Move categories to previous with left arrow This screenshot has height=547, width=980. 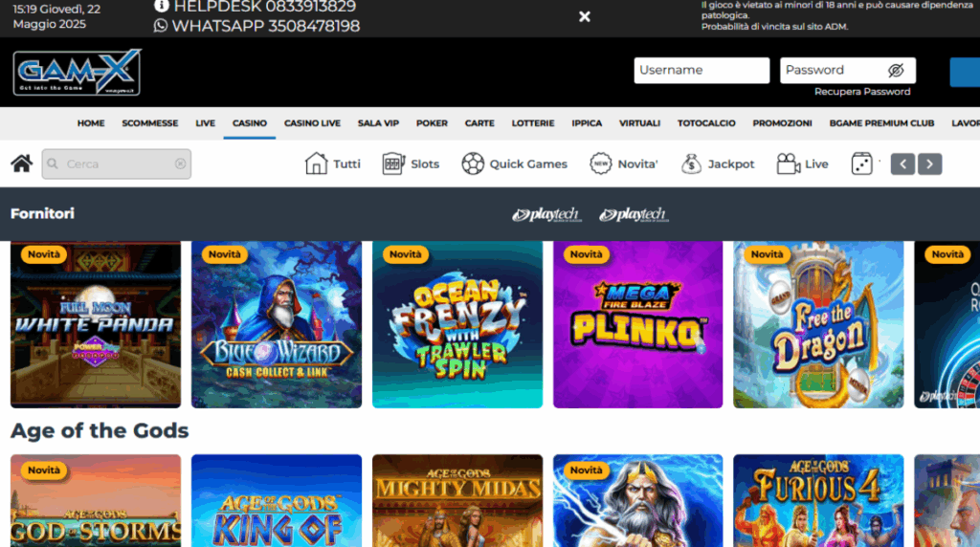[x=902, y=164]
